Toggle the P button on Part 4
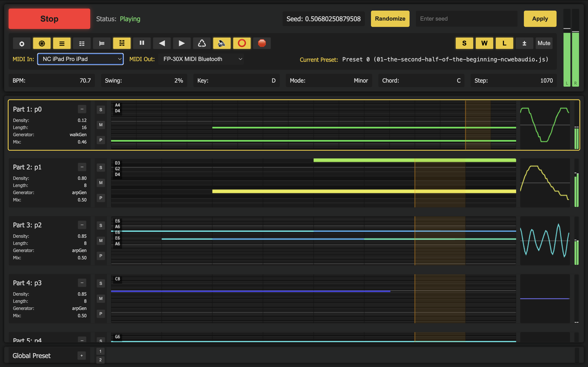This screenshot has width=588, height=367. click(101, 314)
